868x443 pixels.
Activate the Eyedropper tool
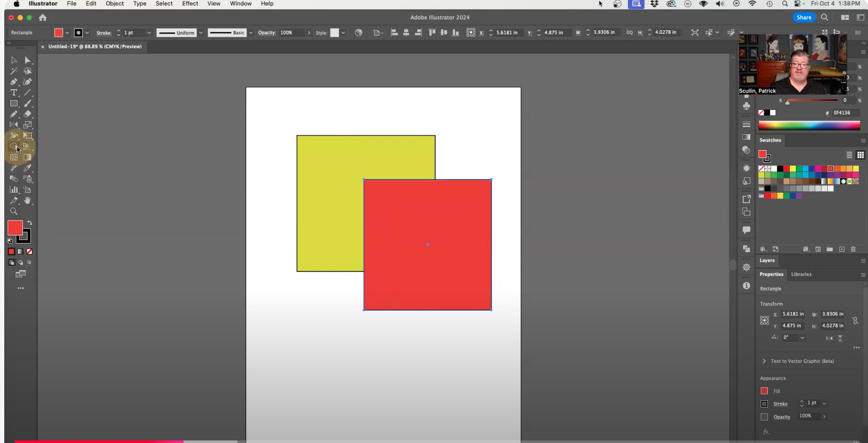(x=28, y=168)
